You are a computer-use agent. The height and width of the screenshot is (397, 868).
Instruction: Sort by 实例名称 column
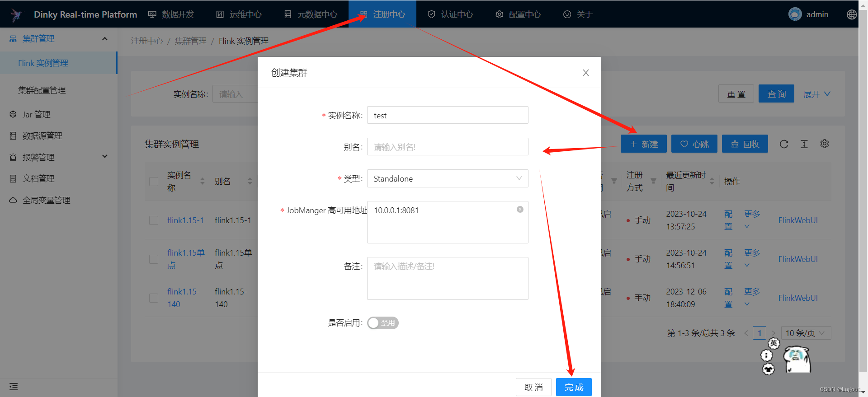click(202, 181)
